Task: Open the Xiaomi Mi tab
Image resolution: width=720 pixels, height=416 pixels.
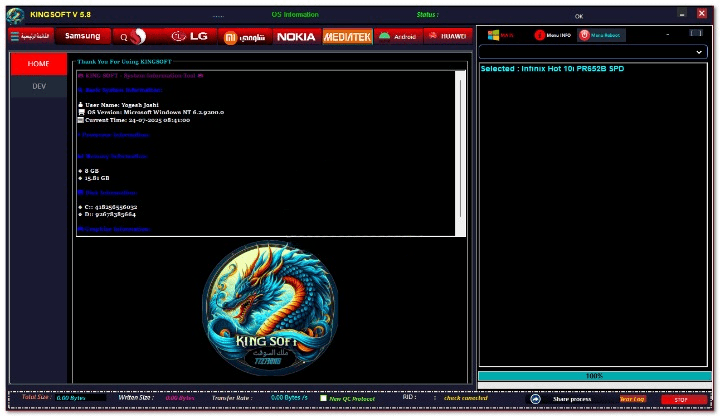Action: click(245, 37)
